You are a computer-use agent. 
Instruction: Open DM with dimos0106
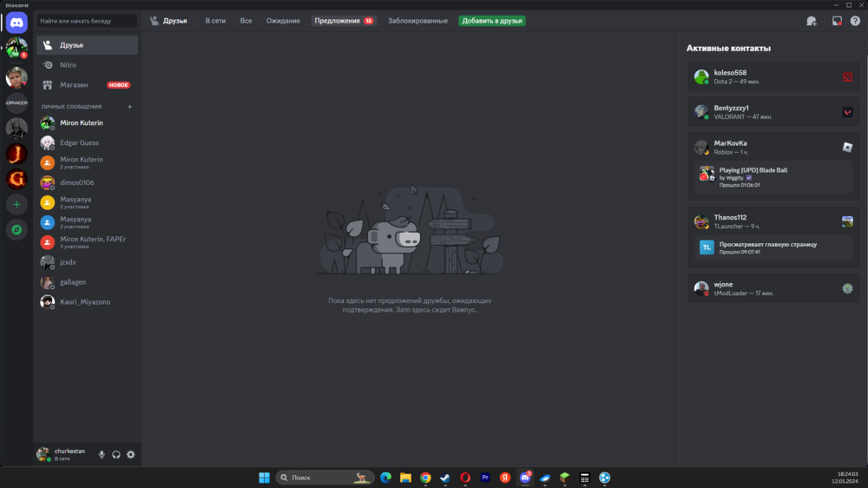coord(88,183)
